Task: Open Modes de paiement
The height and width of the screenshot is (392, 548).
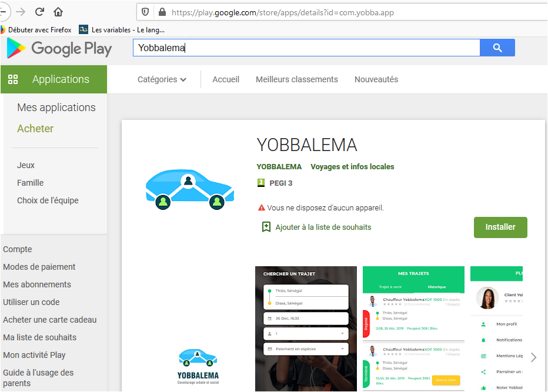Action: point(39,267)
